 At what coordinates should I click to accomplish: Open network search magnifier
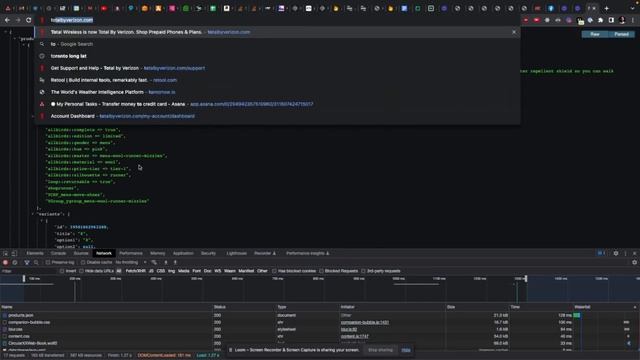(x=36, y=262)
